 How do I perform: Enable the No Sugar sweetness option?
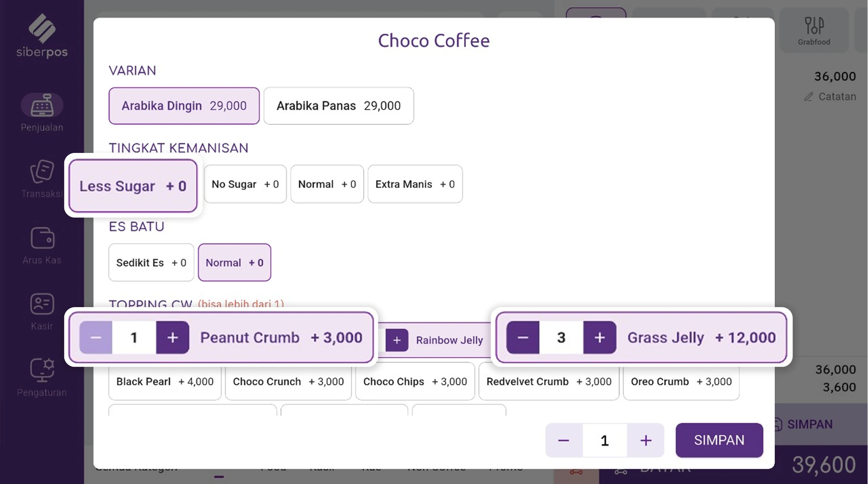[x=245, y=184]
